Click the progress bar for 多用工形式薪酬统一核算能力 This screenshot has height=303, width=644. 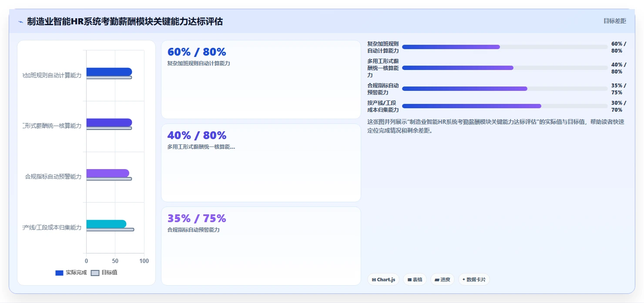[505, 68]
